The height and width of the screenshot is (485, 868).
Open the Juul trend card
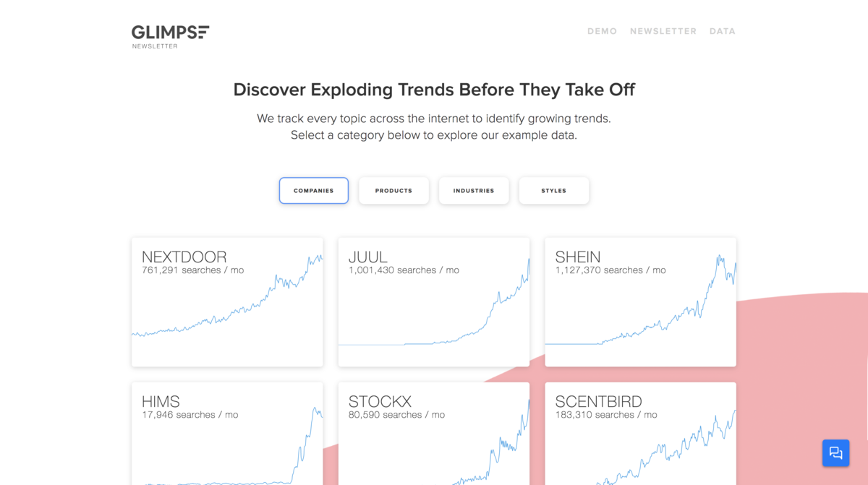(x=434, y=302)
